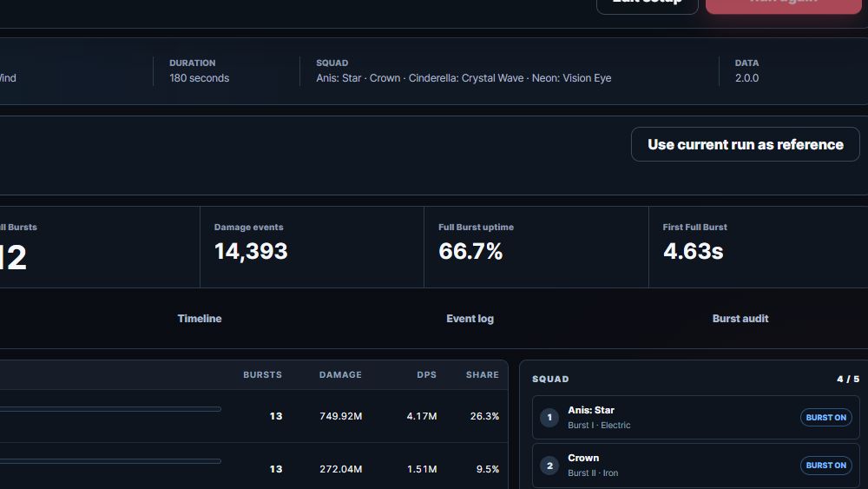Toggle BURST ON for Crown
Viewport: 868px width, 489px height.
826,466
